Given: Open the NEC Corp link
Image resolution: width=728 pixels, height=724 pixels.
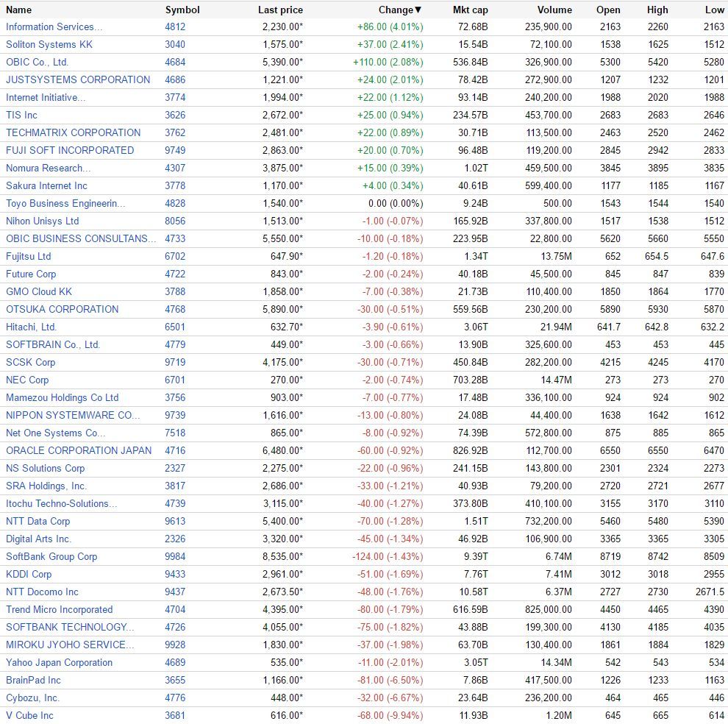Looking at the screenshot, I should [x=27, y=380].
